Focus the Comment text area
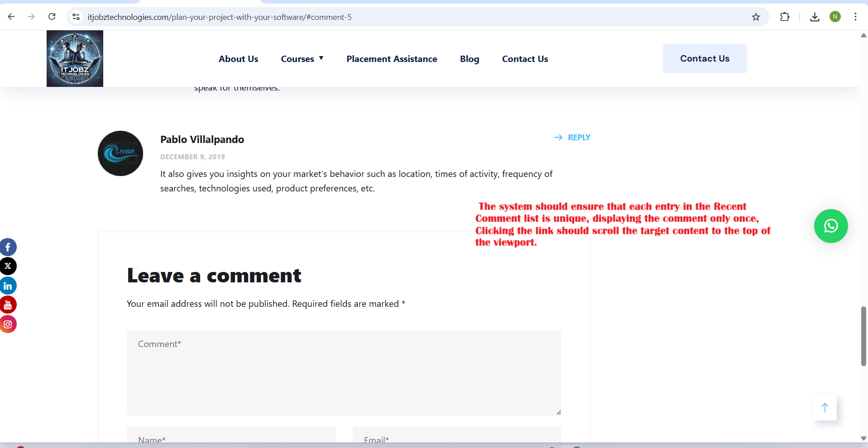Viewport: 868px width, 448px height. click(x=344, y=373)
